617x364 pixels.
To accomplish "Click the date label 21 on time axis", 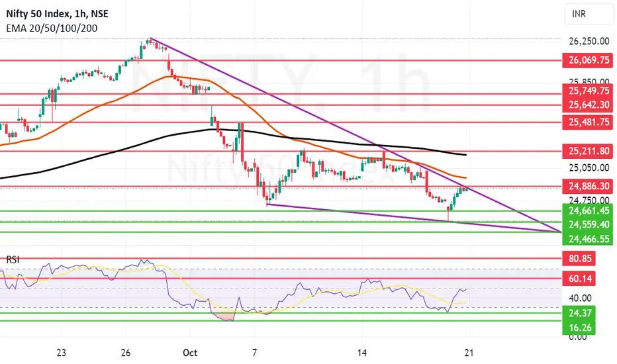I will [x=469, y=353].
